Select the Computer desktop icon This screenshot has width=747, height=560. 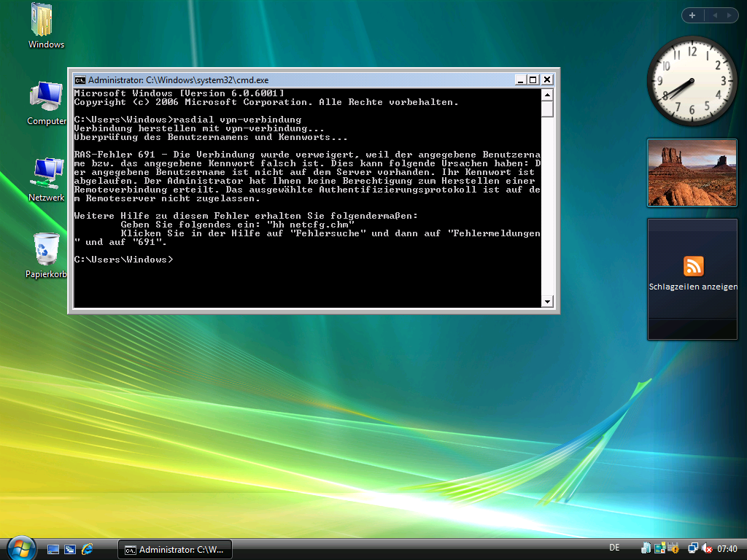46,104
